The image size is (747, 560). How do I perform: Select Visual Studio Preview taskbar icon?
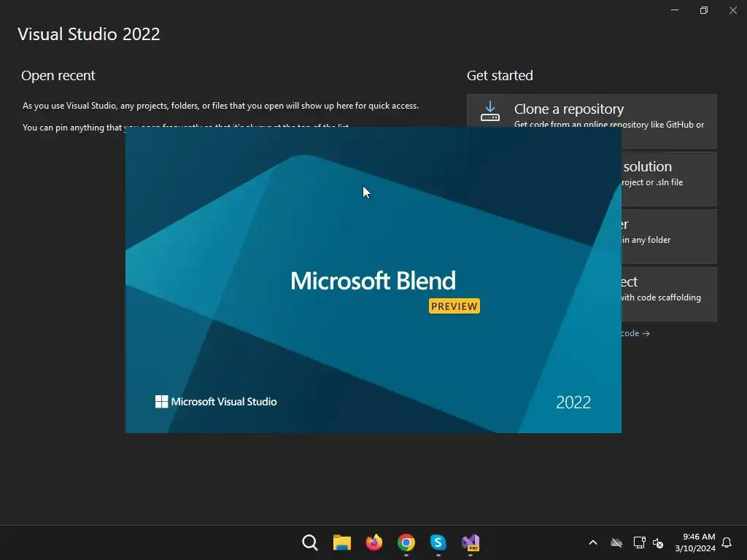tap(471, 542)
